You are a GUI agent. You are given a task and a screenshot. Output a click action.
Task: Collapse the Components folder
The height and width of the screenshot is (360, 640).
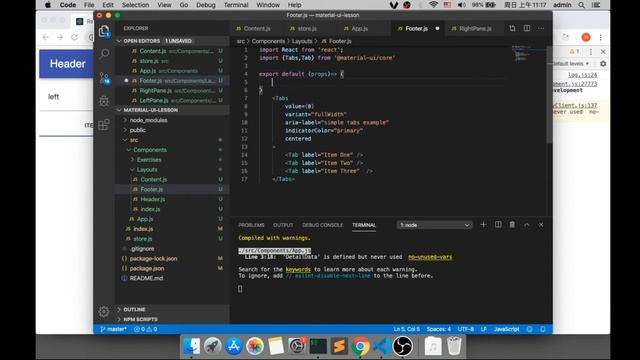(149, 150)
